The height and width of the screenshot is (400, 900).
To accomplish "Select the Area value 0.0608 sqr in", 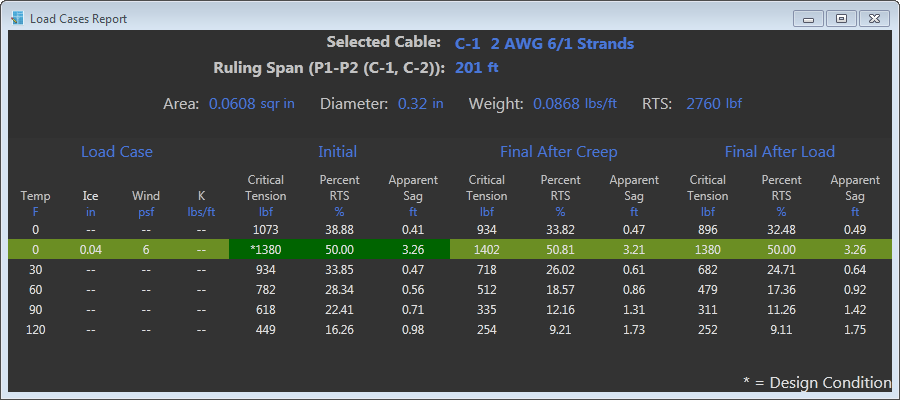I will 251,104.
